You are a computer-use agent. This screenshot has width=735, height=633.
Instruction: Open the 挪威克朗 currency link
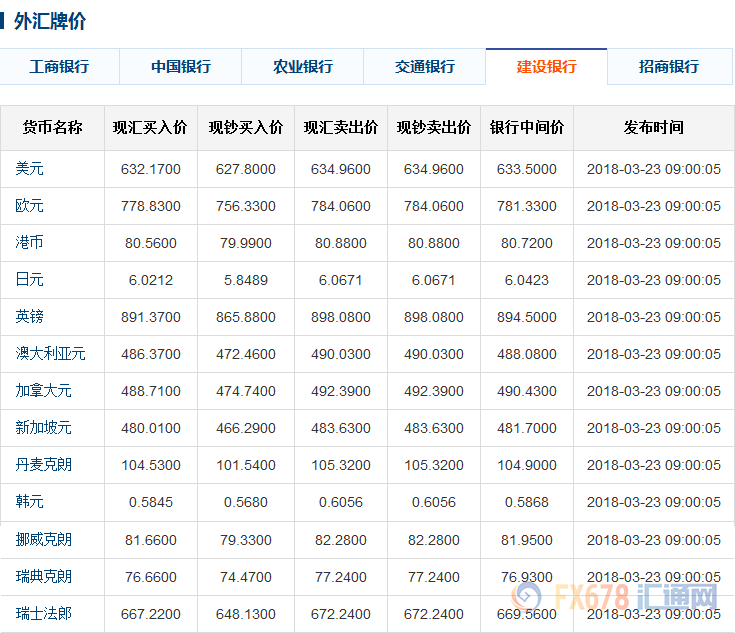point(44,540)
